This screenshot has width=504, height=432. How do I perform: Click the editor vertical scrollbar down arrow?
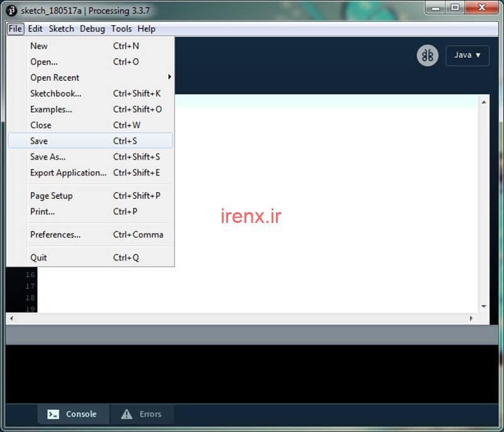484,306
